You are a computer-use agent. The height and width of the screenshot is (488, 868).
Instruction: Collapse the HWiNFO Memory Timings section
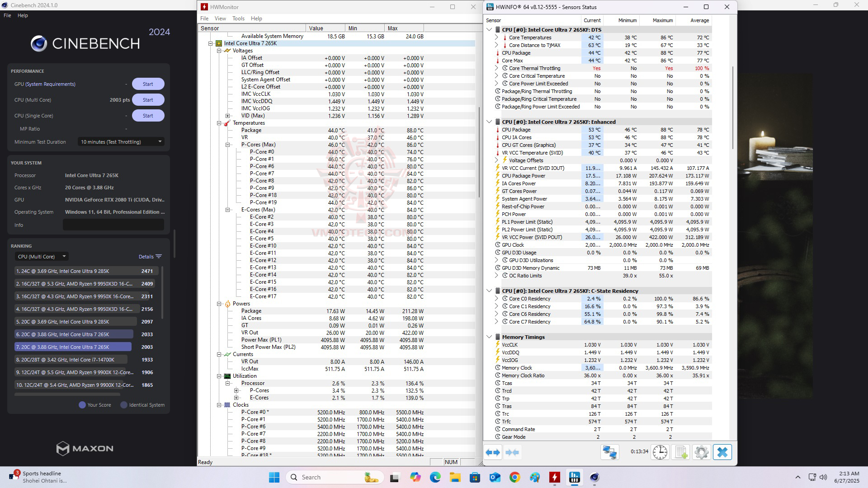(489, 337)
